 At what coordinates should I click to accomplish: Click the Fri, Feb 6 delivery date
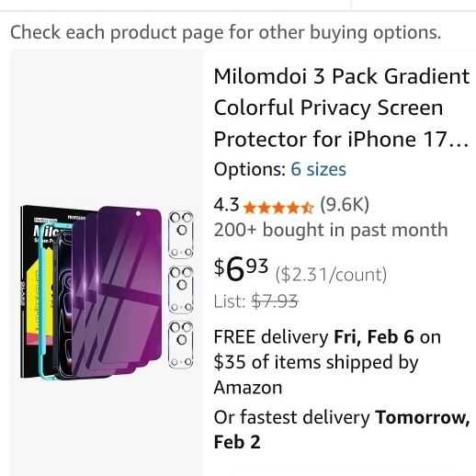374,336
